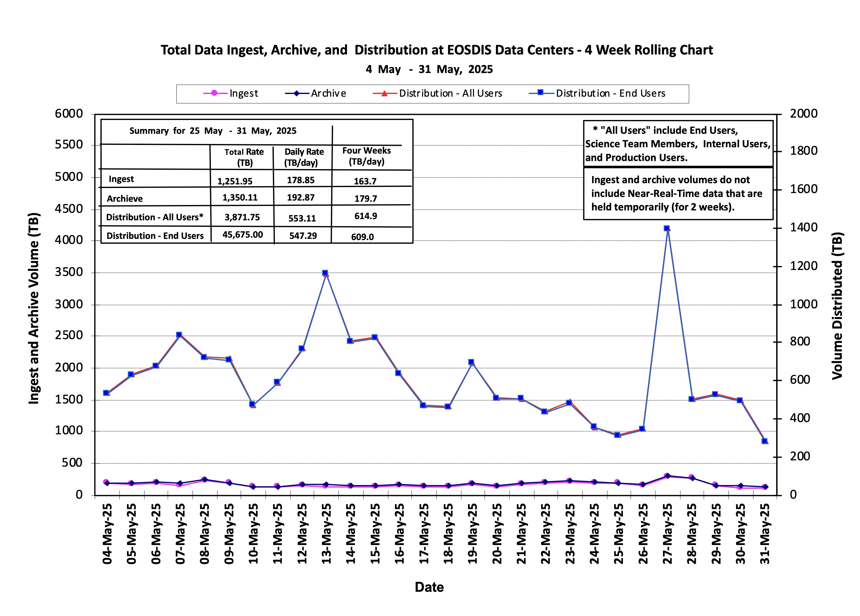Click the Distribution - End Users total 45,675.00
This screenshot has width=860, height=616.
(243, 235)
